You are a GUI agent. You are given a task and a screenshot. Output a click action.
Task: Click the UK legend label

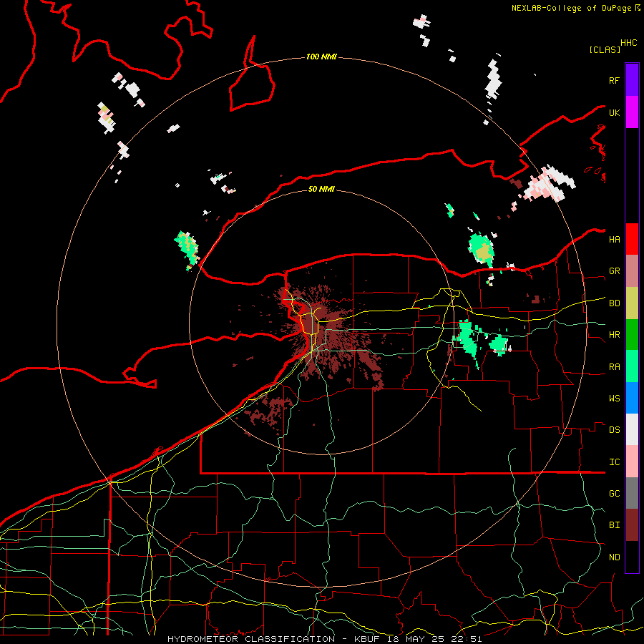[x=614, y=112]
